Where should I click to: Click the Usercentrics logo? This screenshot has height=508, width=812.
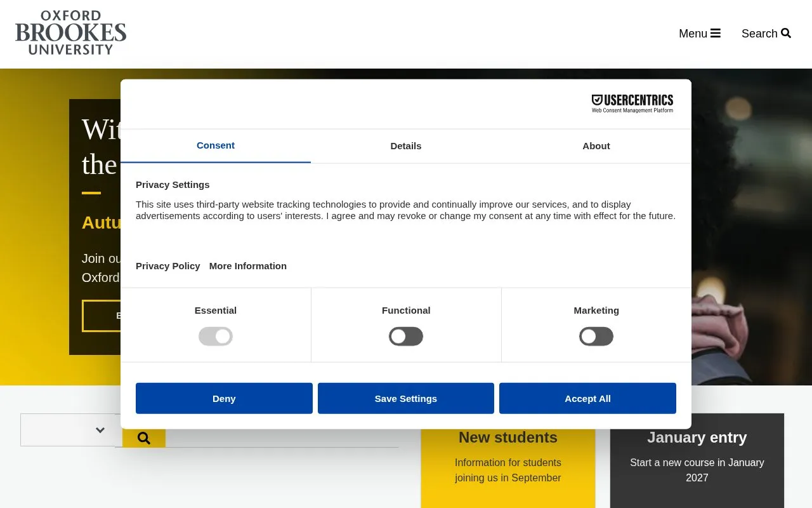pos(632,104)
